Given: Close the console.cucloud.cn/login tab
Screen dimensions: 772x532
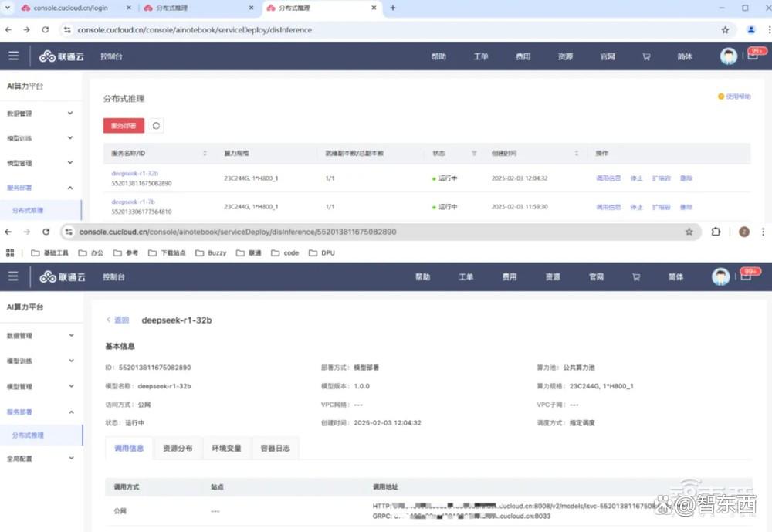Looking at the screenshot, I should (128, 8).
